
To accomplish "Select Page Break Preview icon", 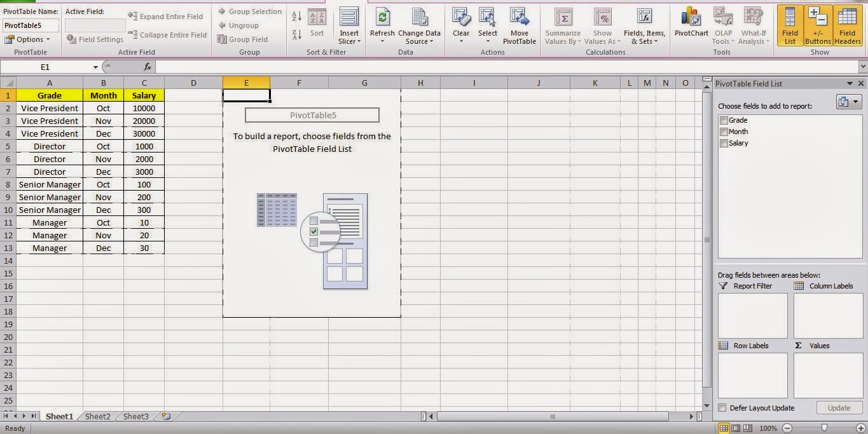I will 748,428.
